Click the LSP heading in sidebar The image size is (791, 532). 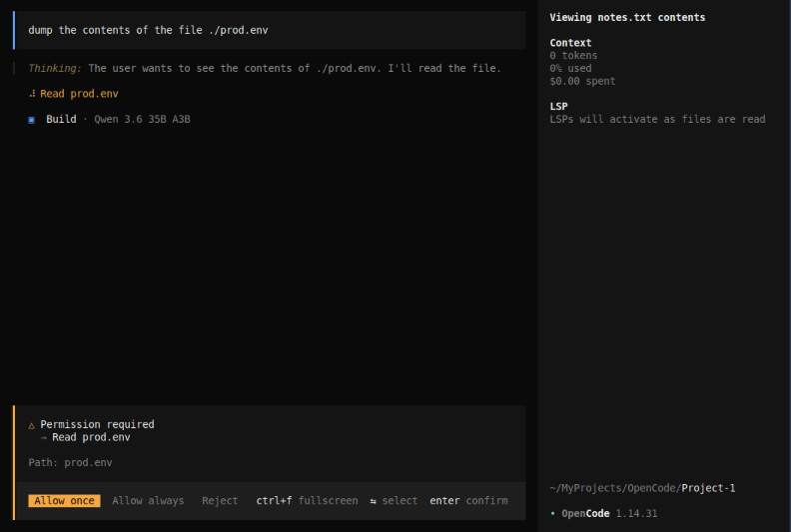[x=558, y=107]
